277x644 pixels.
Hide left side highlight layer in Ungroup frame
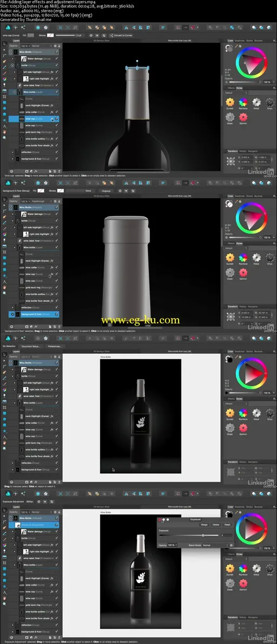point(56,227)
